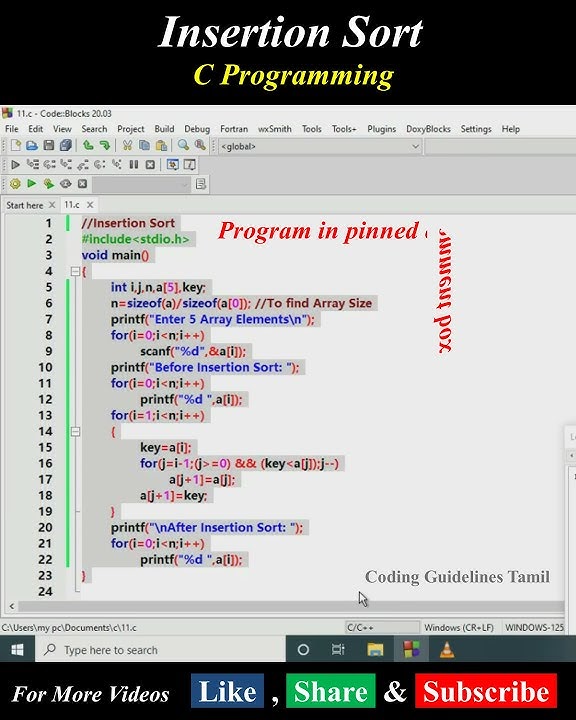576x720 pixels.
Task: Save the current file using Save icon
Action: click(x=49, y=146)
